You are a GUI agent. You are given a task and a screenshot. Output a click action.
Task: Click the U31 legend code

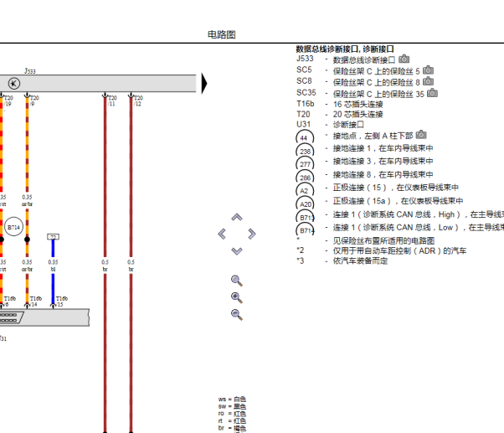pyautogui.click(x=303, y=125)
